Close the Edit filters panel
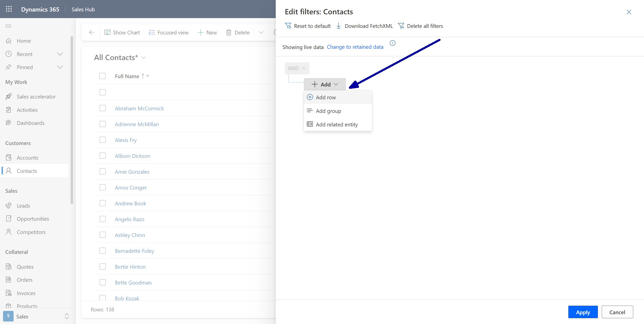644x324 pixels. point(629,12)
